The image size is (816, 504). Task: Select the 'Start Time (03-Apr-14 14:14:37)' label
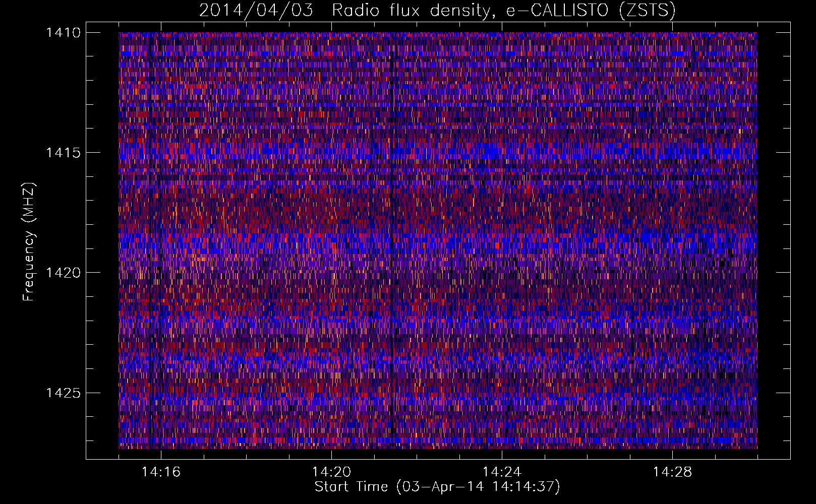click(x=437, y=487)
